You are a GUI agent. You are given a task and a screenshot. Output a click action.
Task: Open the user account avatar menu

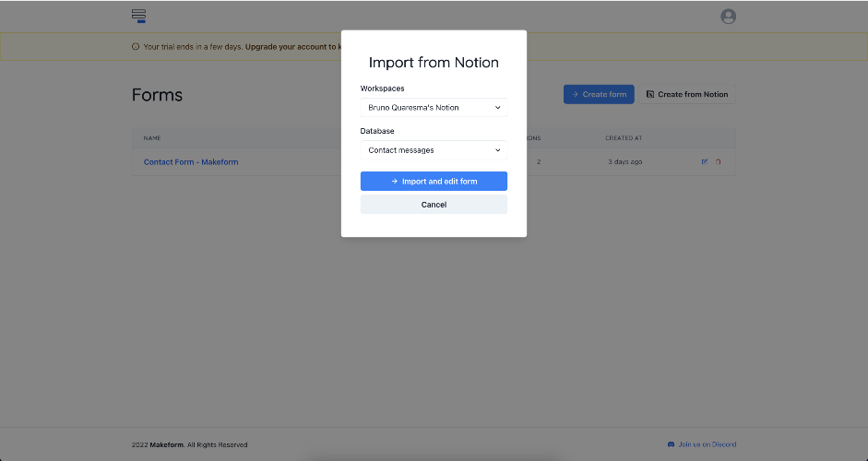click(x=728, y=17)
